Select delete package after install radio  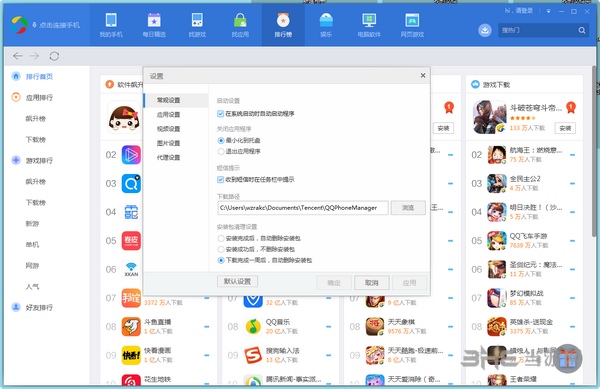tap(221, 238)
